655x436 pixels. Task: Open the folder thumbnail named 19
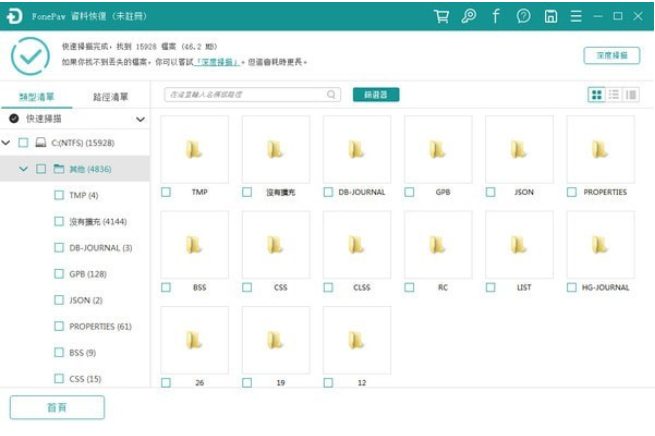(276, 340)
